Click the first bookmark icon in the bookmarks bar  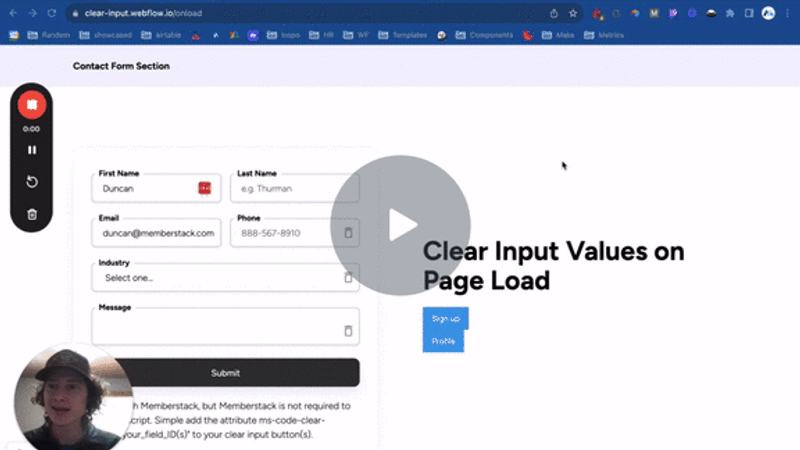pos(14,35)
